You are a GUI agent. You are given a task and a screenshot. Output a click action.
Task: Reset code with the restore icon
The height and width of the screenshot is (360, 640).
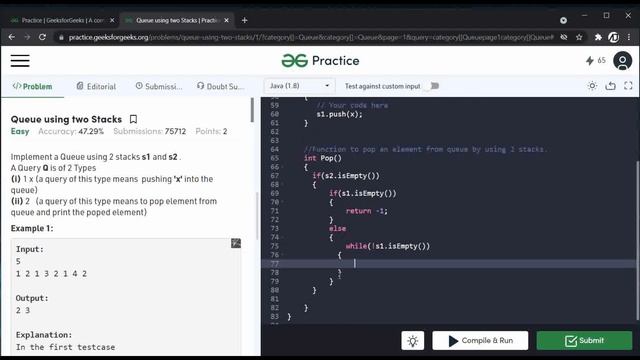pyautogui.click(x=610, y=86)
